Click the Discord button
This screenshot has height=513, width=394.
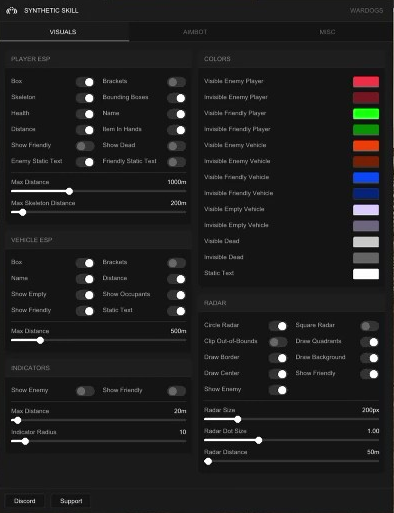tap(25, 501)
